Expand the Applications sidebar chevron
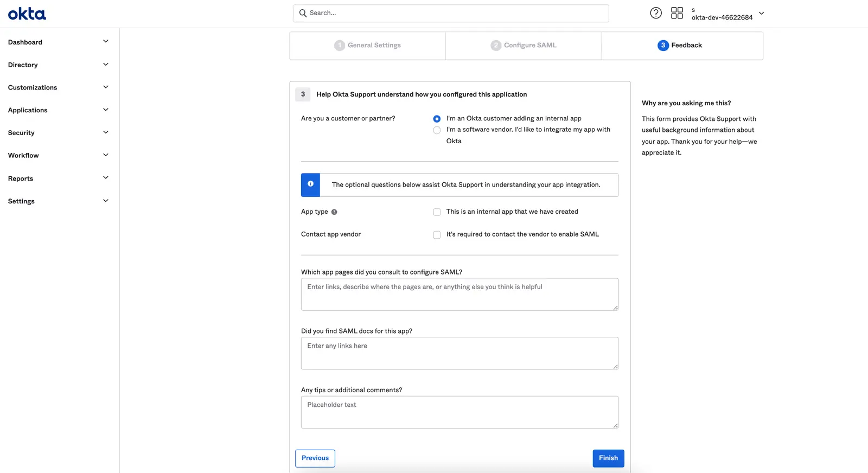Screen dimensions: 868x473 [106, 110]
